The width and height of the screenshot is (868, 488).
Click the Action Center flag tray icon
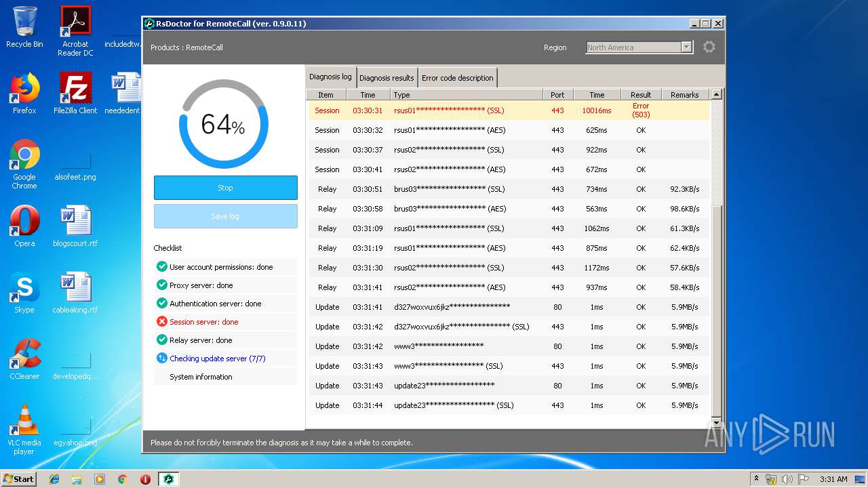tap(804, 479)
